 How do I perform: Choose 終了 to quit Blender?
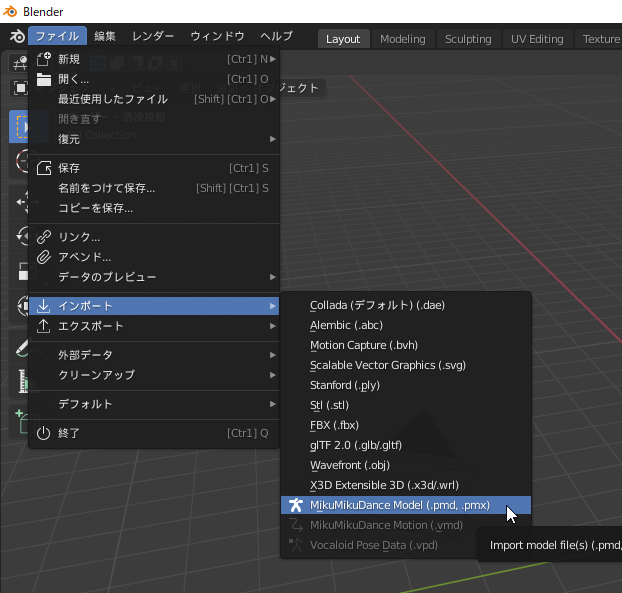coord(154,433)
